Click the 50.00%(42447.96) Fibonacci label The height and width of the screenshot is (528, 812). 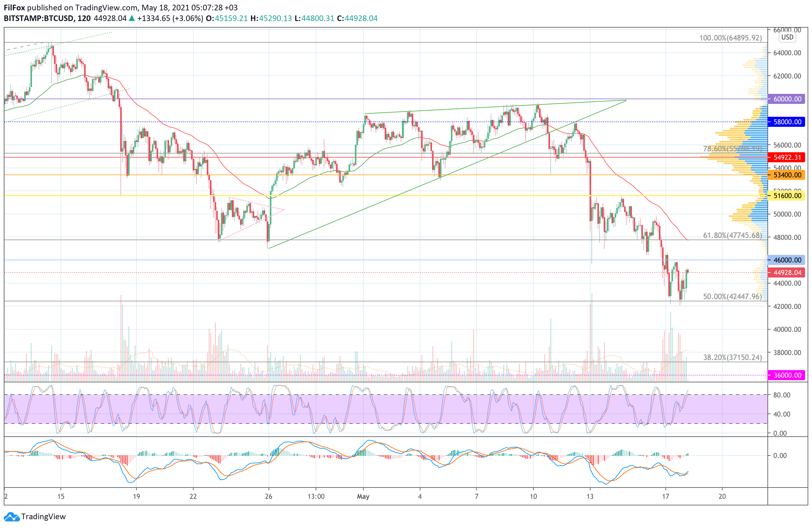tap(732, 297)
